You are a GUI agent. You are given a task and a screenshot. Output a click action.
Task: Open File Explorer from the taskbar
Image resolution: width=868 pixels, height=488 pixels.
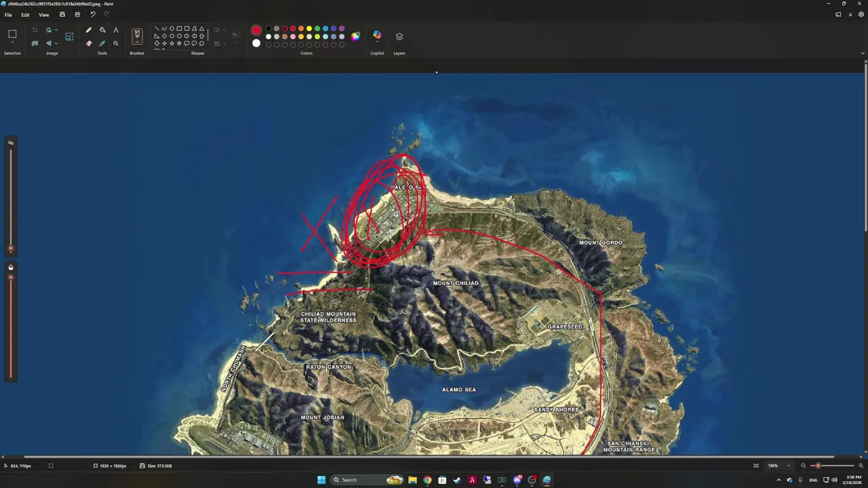pyautogui.click(x=412, y=480)
